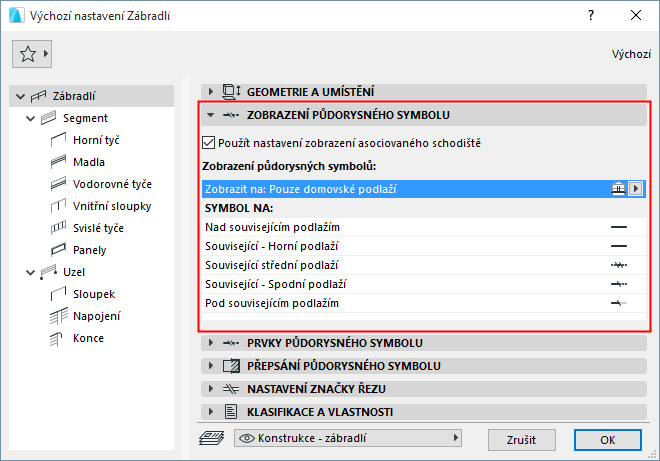Image resolution: width=660 pixels, height=461 pixels.
Task: Click the Zrušit button
Action: pos(522,440)
